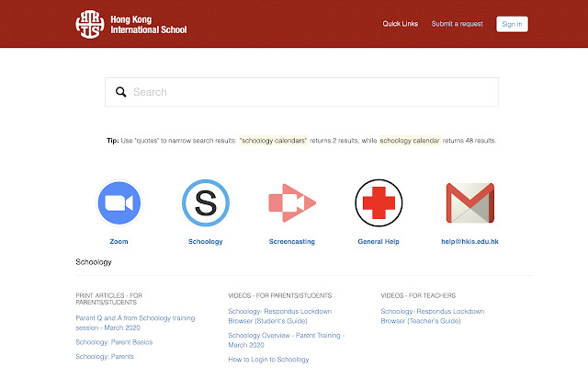588x368 pixels.
Task: Open the Quick Links menu
Action: [401, 24]
